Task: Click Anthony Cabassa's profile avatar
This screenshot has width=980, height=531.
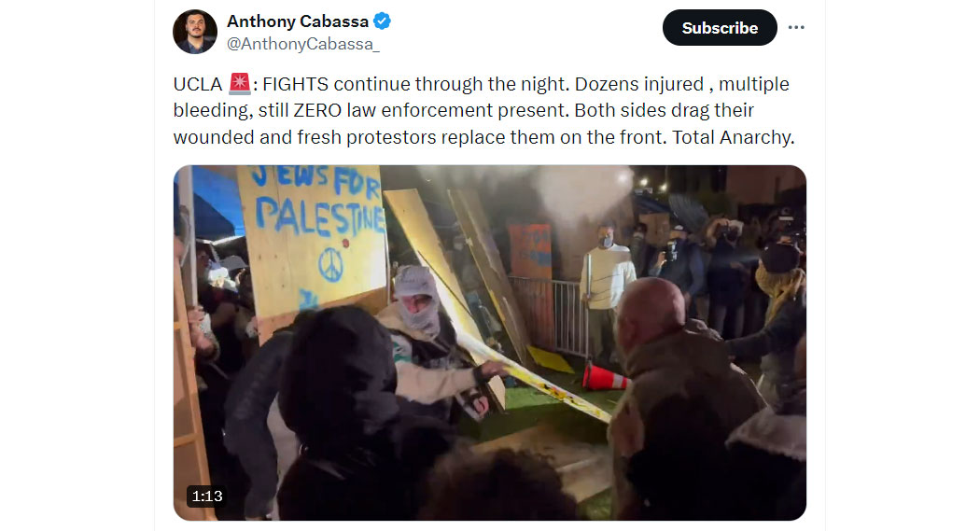Action: (x=195, y=32)
